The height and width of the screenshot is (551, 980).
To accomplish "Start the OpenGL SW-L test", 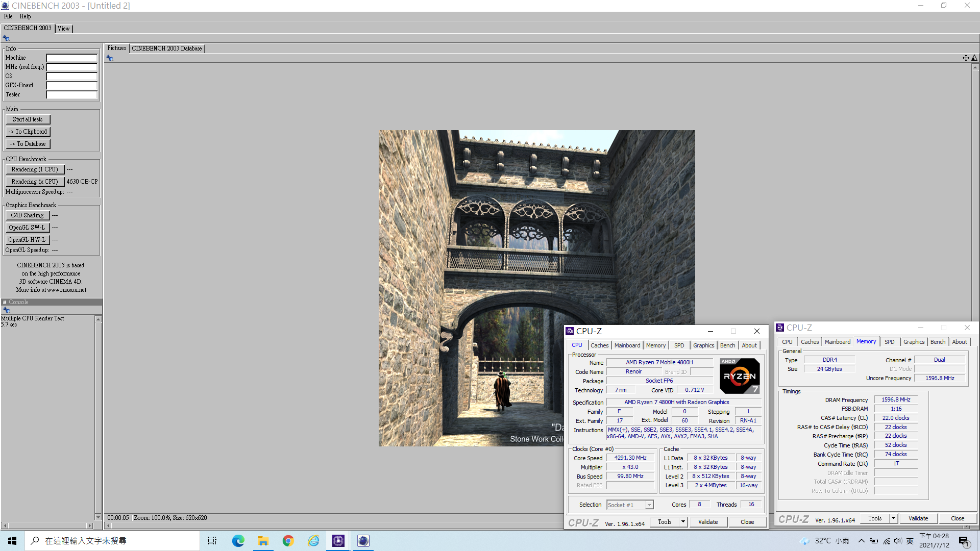I will coord(27,228).
